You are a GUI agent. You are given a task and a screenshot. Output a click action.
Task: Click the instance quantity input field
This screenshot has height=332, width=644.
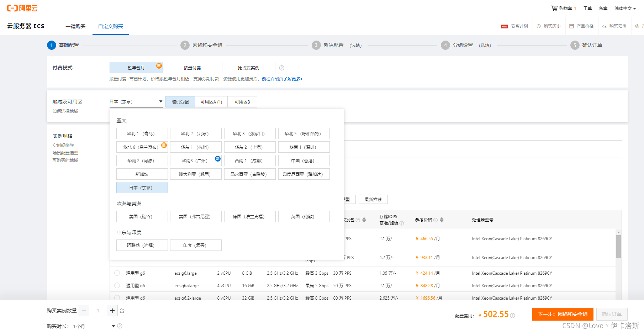point(98,311)
